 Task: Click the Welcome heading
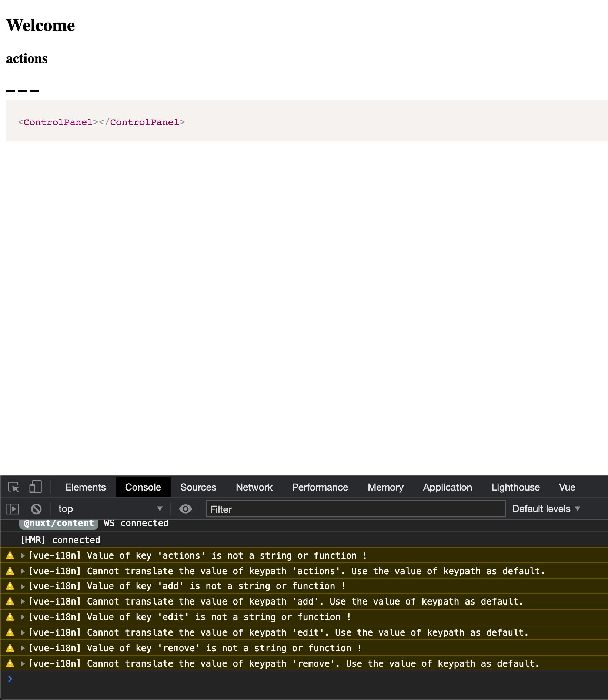click(x=41, y=26)
